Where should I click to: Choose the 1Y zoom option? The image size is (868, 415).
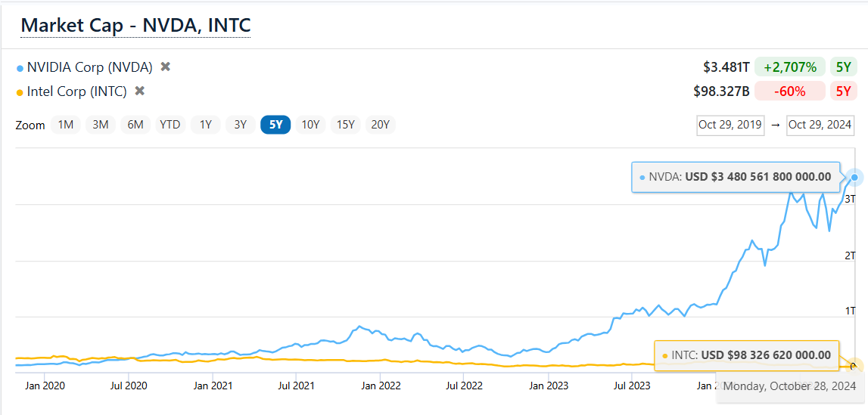pos(205,125)
